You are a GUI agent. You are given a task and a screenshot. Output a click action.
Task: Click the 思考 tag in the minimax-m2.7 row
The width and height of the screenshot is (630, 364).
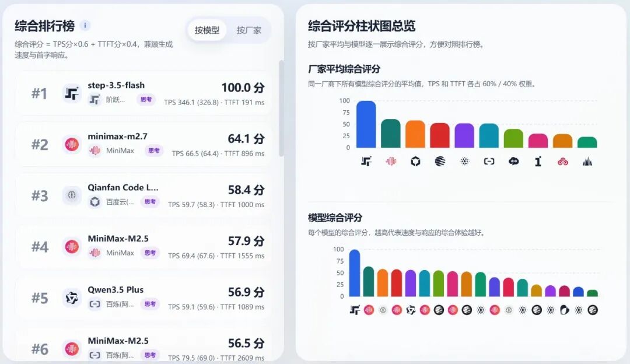click(153, 150)
